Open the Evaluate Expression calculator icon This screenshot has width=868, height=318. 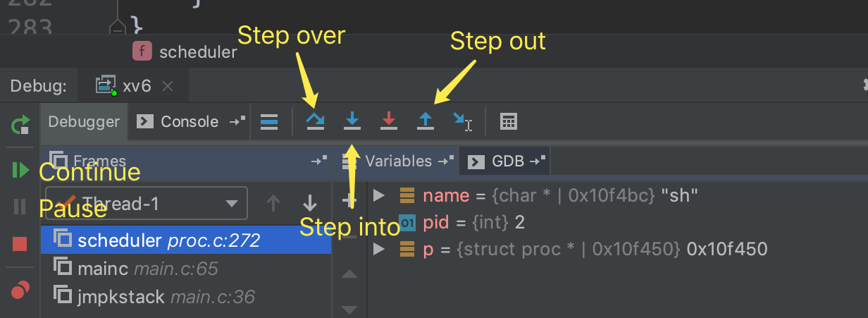click(508, 121)
